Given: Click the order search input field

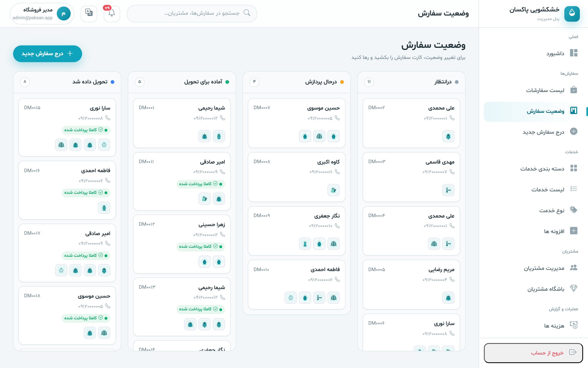Looking at the screenshot, I should point(192,14).
